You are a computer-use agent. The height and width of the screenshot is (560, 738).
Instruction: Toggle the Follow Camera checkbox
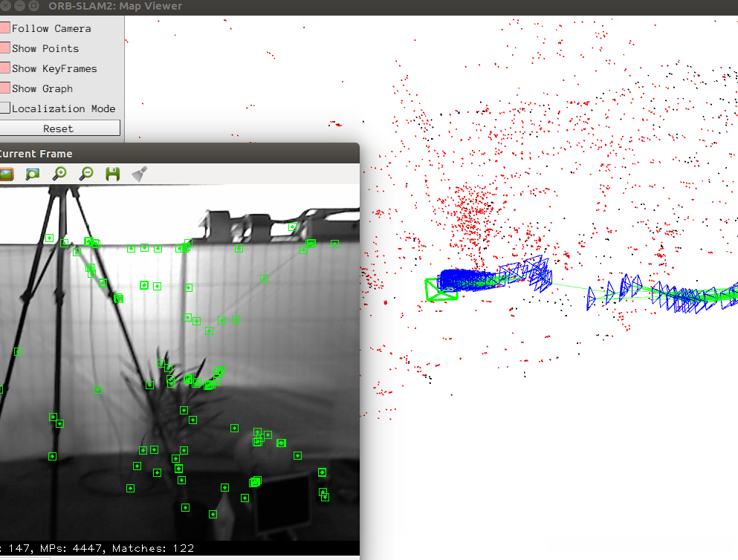[5, 28]
